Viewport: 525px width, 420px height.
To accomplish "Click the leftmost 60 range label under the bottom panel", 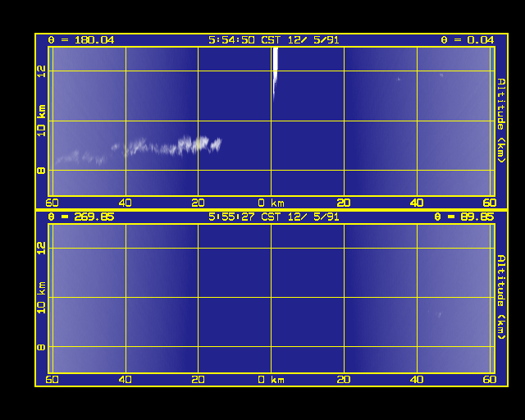I will tap(52, 380).
